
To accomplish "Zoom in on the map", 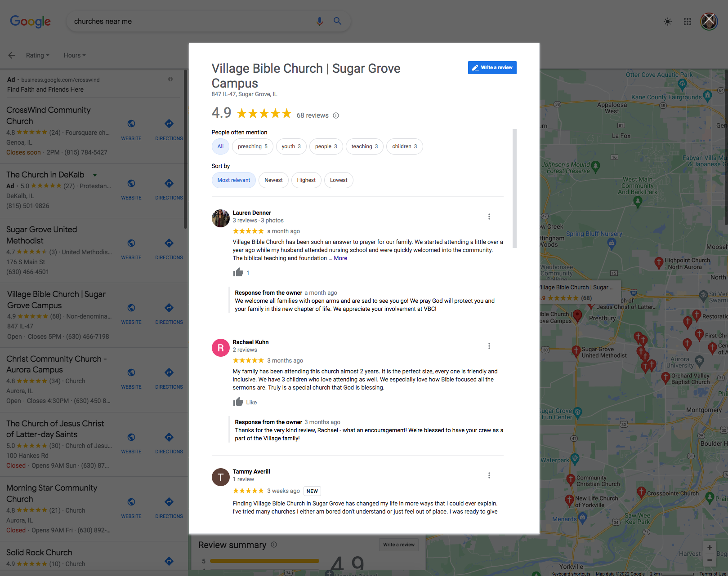I will [x=709, y=547].
